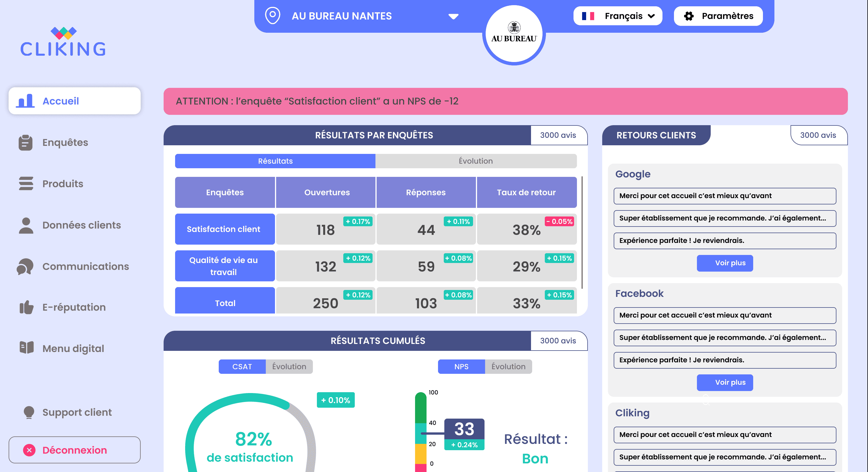The image size is (868, 472).
Task: Click the red X Déconnexion icon
Action: coord(29,450)
